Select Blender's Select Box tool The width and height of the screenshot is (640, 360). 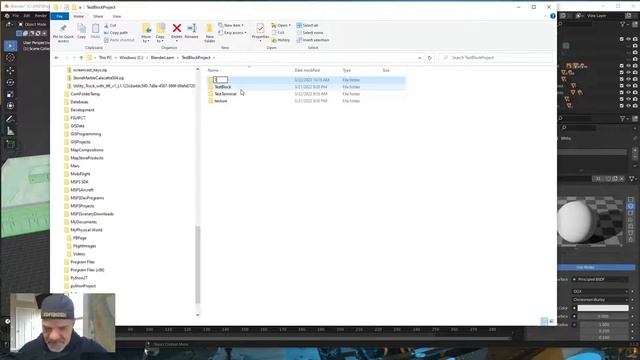click(x=11, y=46)
